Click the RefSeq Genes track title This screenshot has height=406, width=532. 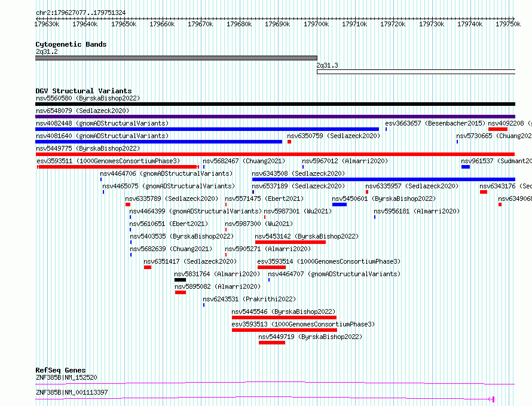tap(60, 370)
